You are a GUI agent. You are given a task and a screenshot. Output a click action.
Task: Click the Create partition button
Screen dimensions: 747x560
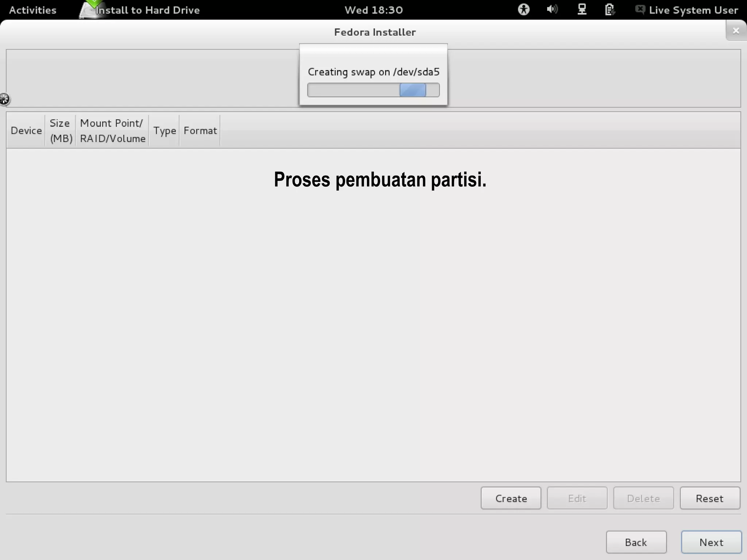click(511, 498)
